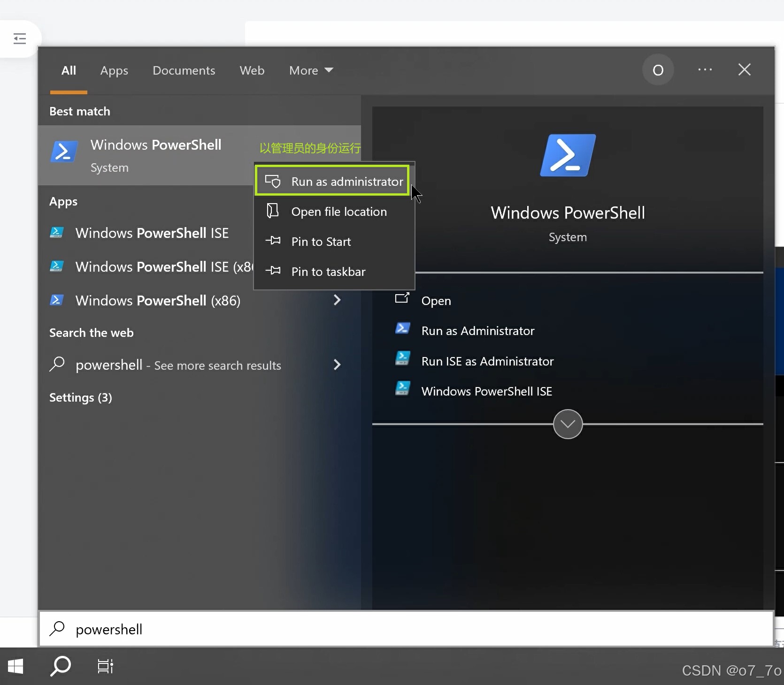Screen dimensions: 784x685
Task: Click the PowerShell ISE (x86) app icon
Action: pyautogui.click(x=57, y=266)
